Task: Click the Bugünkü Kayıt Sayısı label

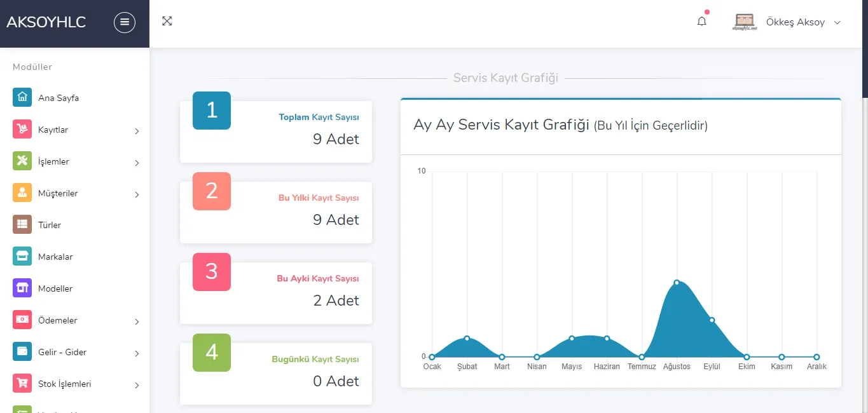Action: tap(315, 360)
